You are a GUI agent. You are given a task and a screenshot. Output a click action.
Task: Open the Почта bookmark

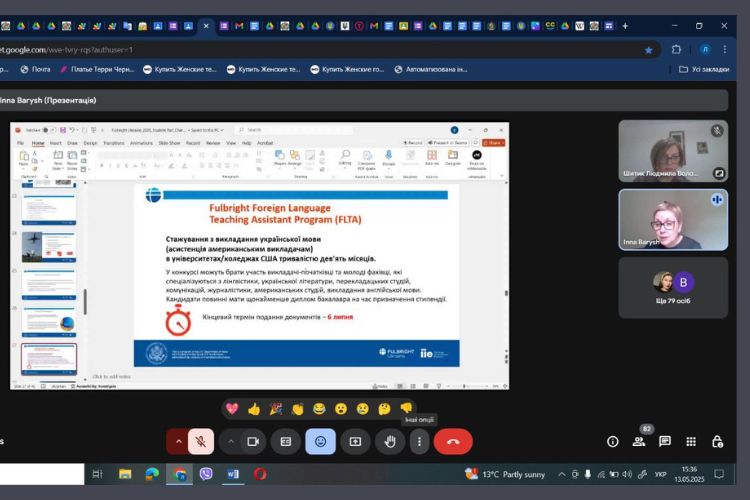point(33,69)
